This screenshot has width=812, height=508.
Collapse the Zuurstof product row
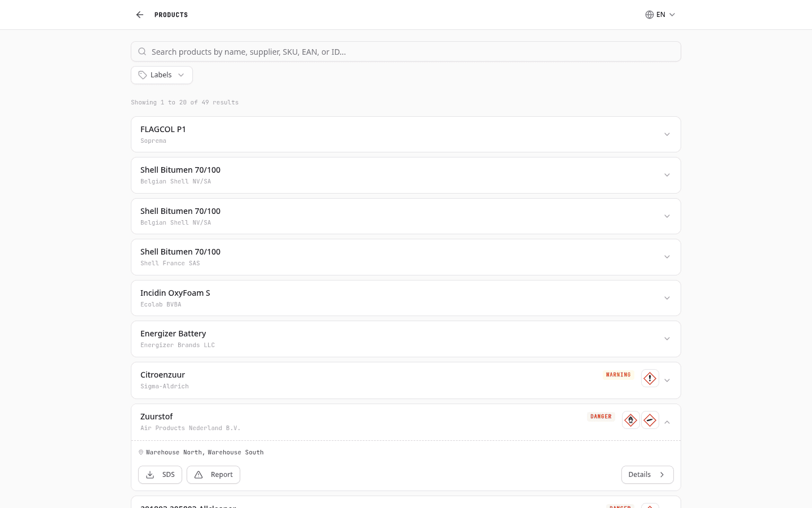click(667, 422)
